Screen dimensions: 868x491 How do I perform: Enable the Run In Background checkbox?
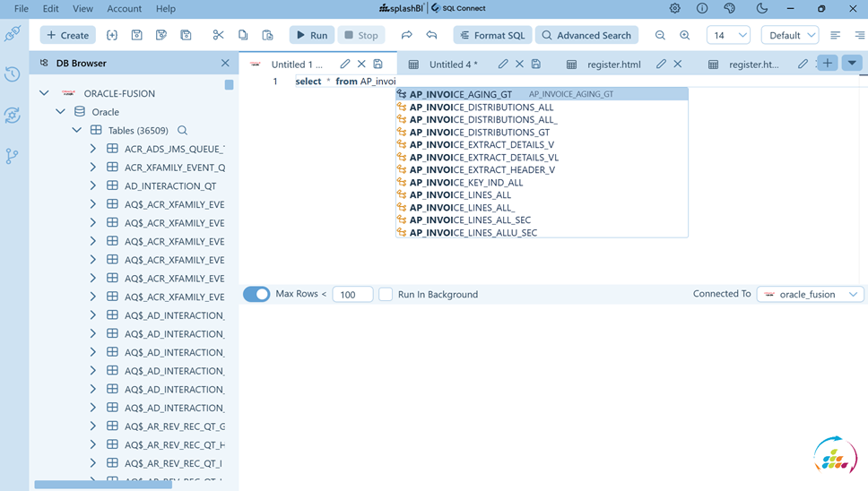[x=386, y=294]
